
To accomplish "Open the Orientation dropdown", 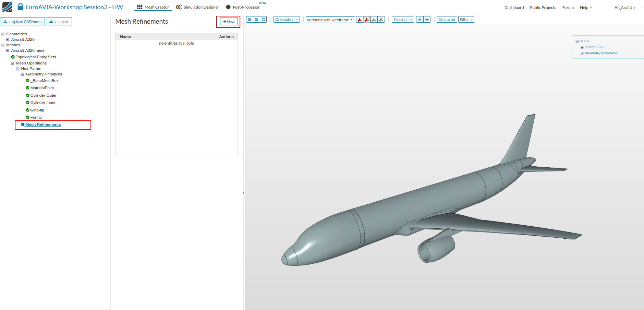I will point(287,20).
